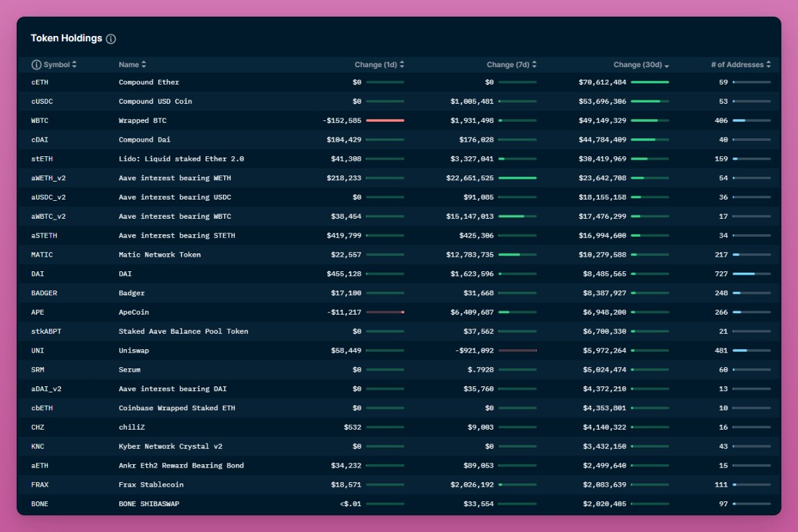Click the aWBTC_v2 symbol
The width and height of the screenshot is (798, 532).
[49, 217]
